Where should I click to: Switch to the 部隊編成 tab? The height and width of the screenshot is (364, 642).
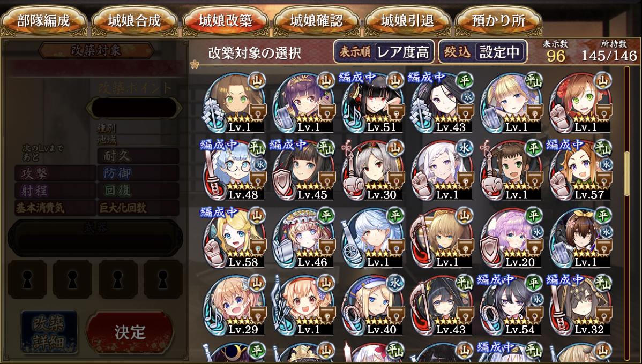click(44, 21)
